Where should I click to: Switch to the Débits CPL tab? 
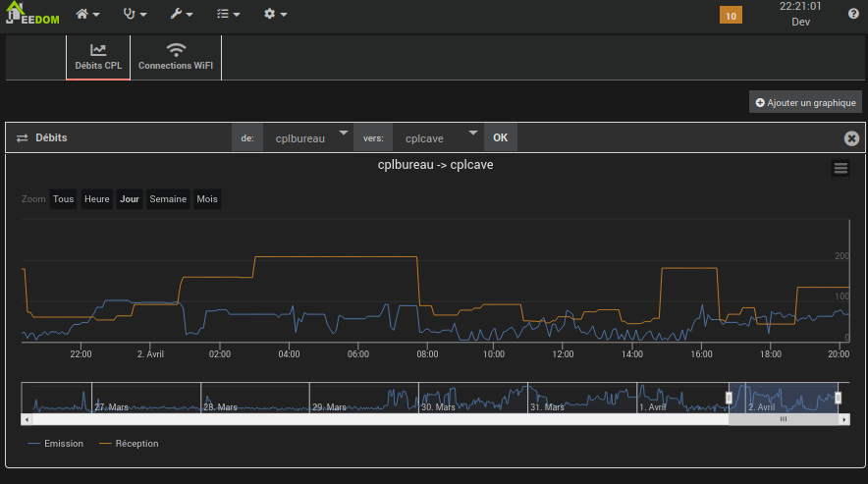click(x=98, y=58)
